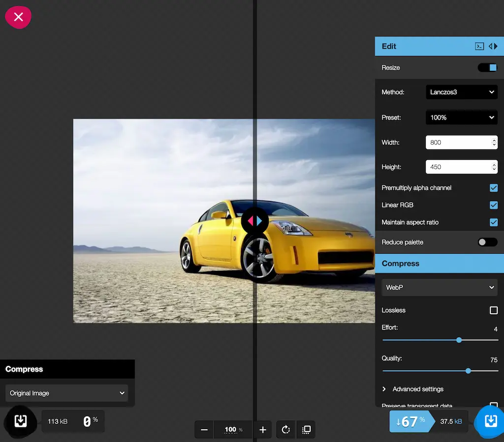Toggle the background with the overlapping-squares icon
504x442 pixels.
(x=306, y=430)
